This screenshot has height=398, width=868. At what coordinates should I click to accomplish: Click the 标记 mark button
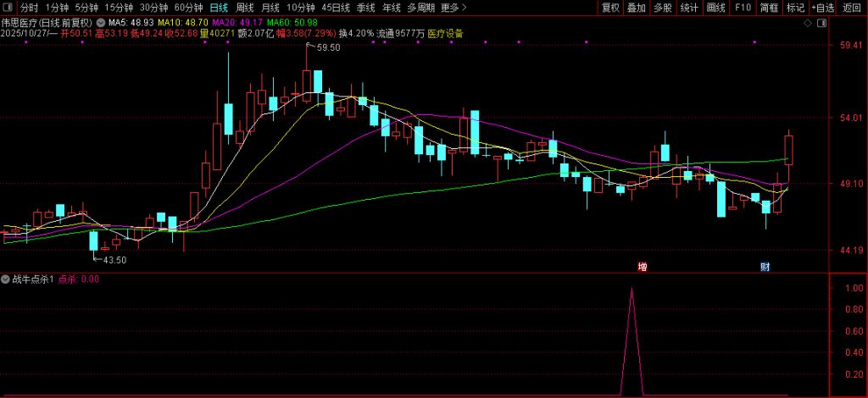(x=795, y=8)
